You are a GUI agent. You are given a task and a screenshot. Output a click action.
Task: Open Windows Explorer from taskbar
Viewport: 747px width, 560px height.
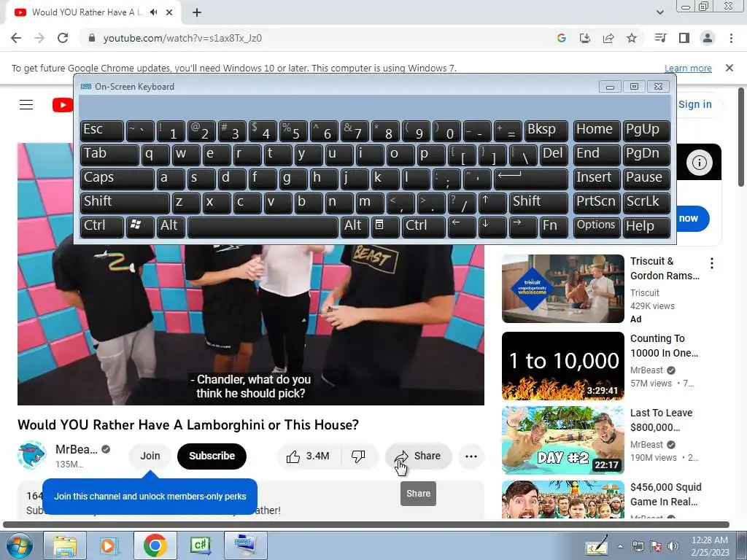pos(65,545)
